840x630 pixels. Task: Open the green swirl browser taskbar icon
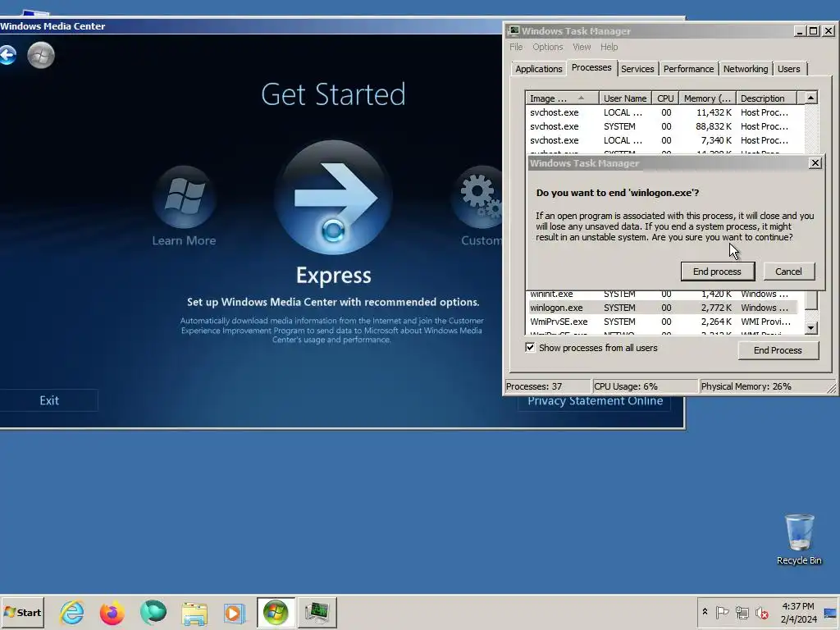tap(153, 613)
